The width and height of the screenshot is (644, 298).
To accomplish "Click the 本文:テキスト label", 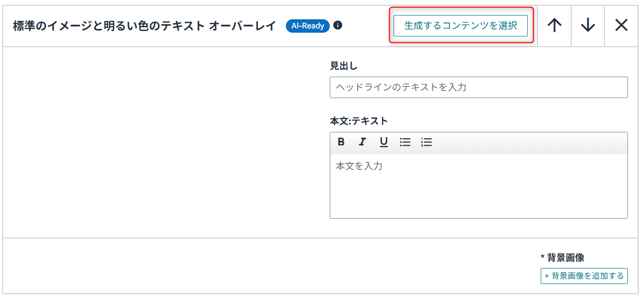I will pos(359,121).
